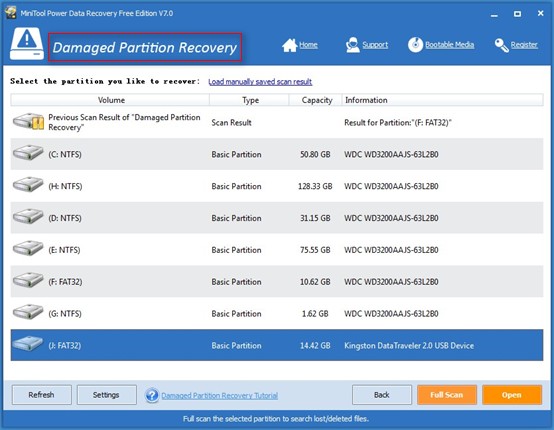Click the Previous Scan Result drive icon
The height and width of the screenshot is (430, 554).
29,122
